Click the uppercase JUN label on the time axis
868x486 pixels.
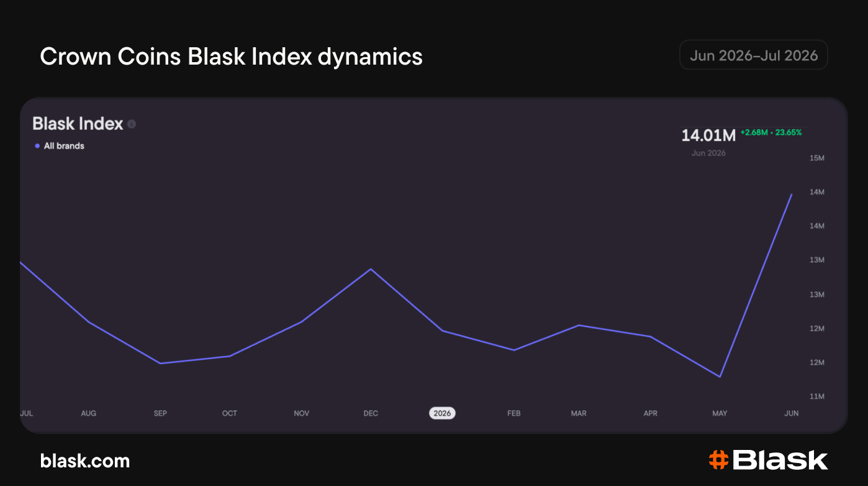(x=792, y=413)
